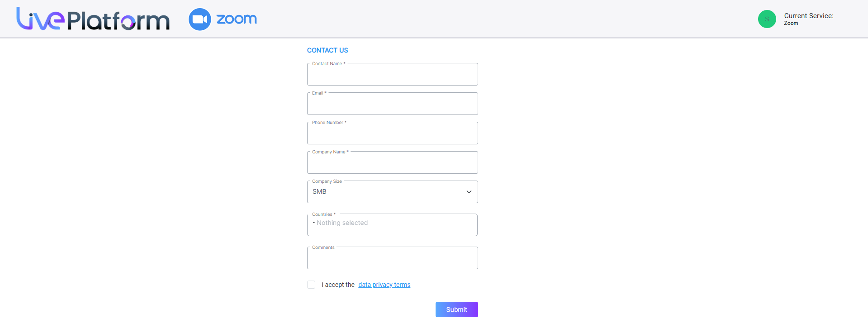Open the green user avatar S

767,19
